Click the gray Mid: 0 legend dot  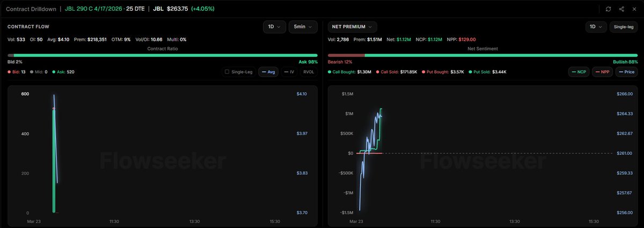point(32,72)
